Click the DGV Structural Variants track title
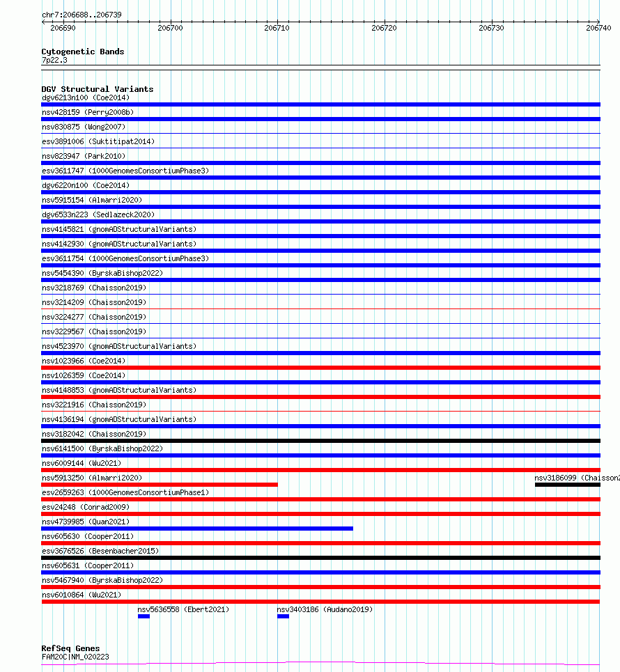Image resolution: width=620 pixels, height=672 pixels. coord(98,89)
